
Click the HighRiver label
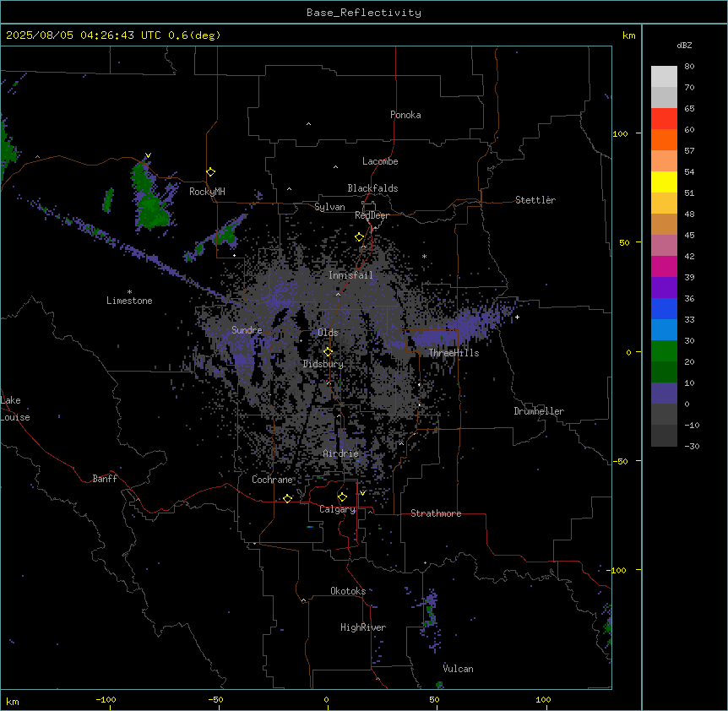click(x=363, y=627)
